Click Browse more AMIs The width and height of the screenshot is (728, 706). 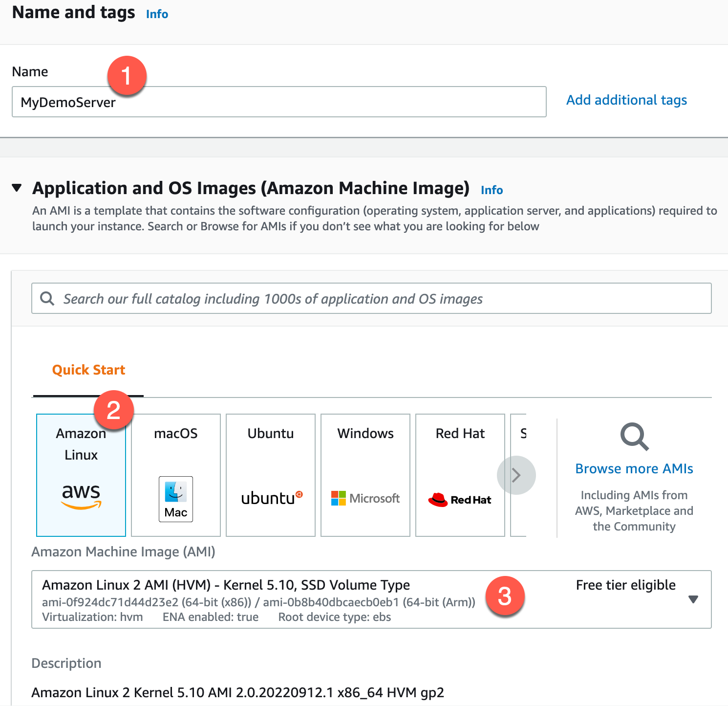[634, 468]
